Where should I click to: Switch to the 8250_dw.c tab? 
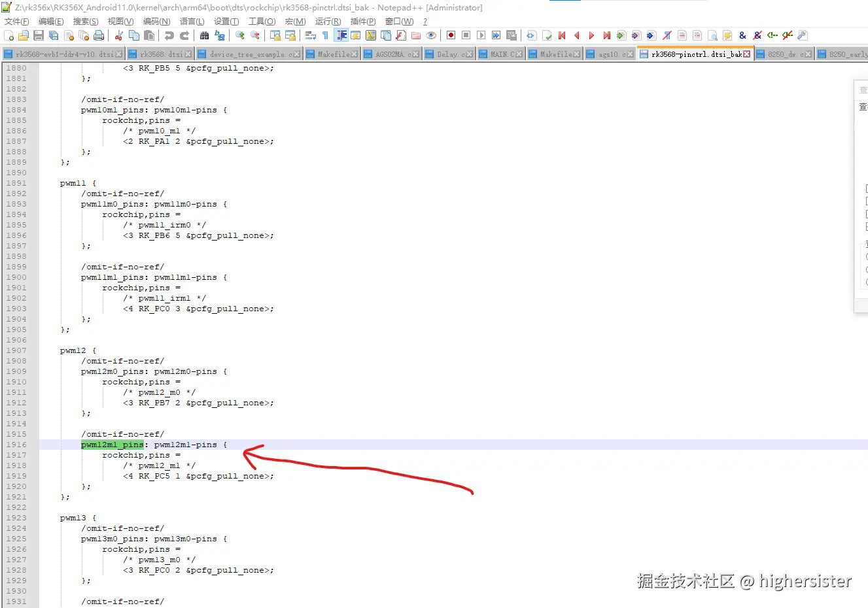pyautogui.click(x=784, y=54)
